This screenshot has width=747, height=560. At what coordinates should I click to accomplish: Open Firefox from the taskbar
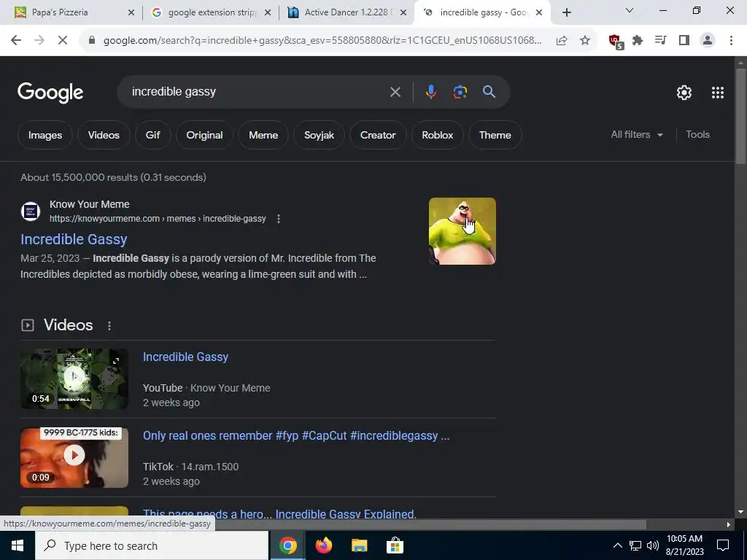pyautogui.click(x=323, y=545)
